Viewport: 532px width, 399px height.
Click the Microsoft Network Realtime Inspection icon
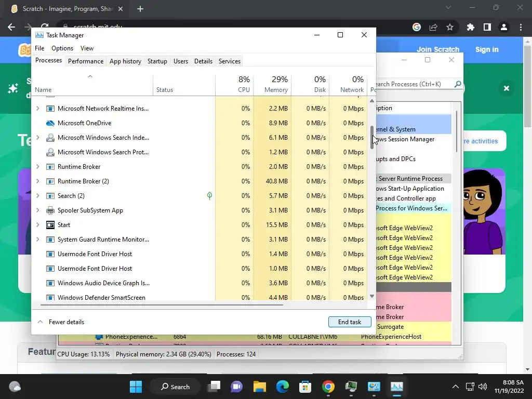tap(50, 109)
